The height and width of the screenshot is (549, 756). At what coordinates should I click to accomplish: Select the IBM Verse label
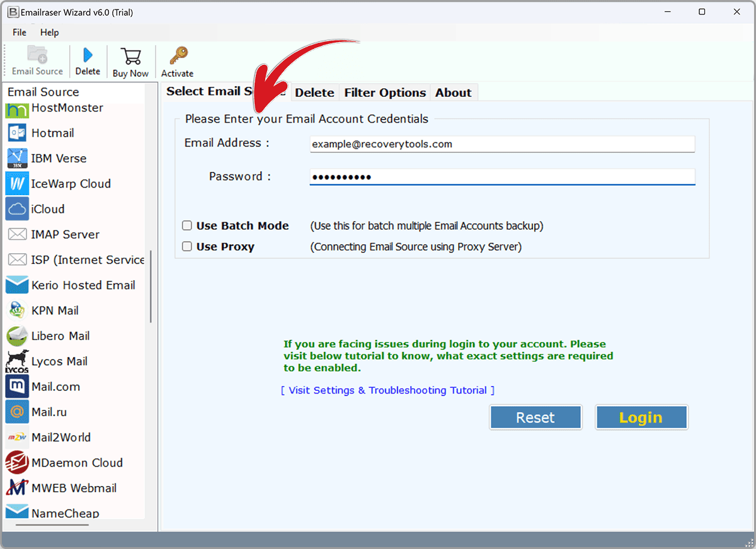click(x=59, y=158)
